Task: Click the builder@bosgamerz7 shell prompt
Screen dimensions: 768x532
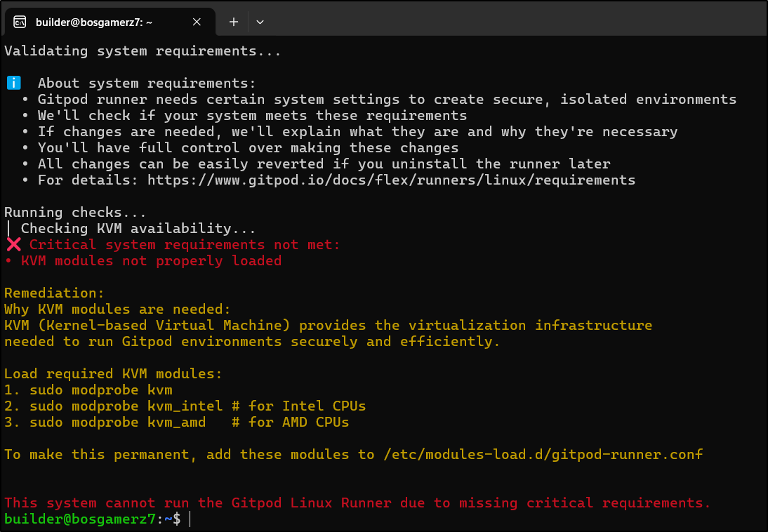Action: point(93,519)
